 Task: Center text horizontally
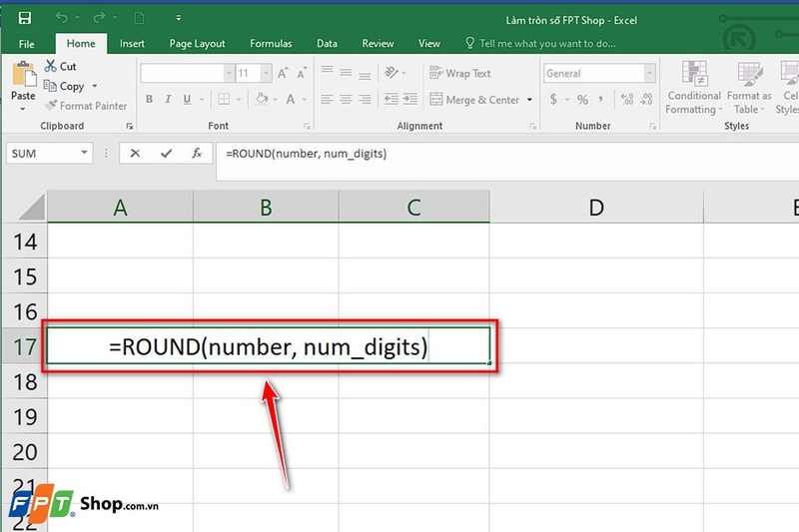(346, 99)
